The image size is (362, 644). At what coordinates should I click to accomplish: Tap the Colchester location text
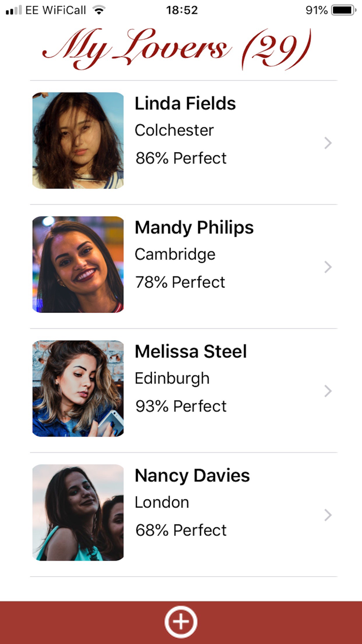pos(174,130)
